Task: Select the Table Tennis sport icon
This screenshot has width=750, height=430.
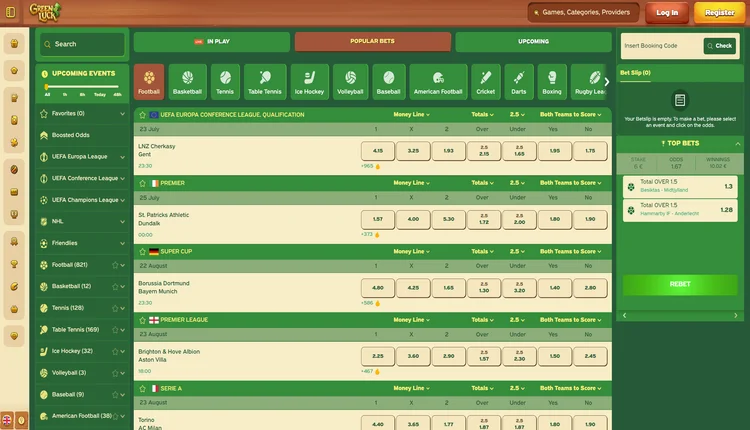Action: [x=265, y=82]
